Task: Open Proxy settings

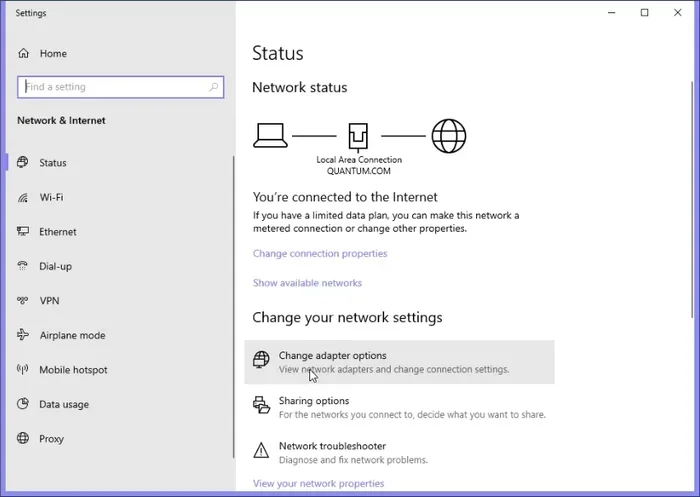Action: coord(51,439)
